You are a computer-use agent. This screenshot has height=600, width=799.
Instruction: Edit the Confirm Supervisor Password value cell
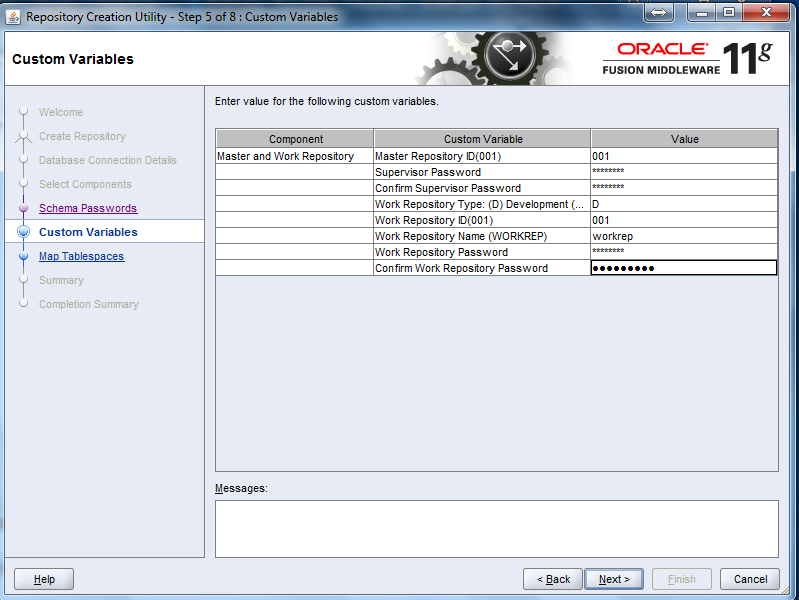684,188
